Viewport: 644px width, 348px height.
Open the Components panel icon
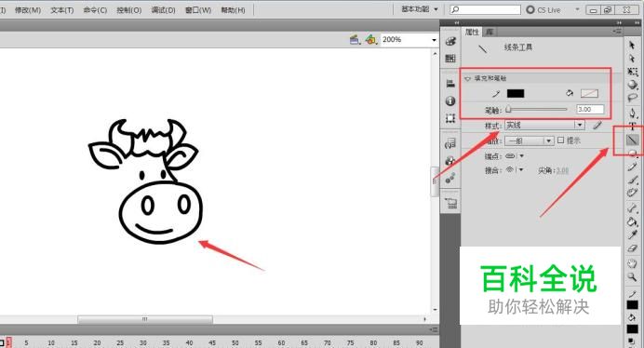click(x=450, y=161)
